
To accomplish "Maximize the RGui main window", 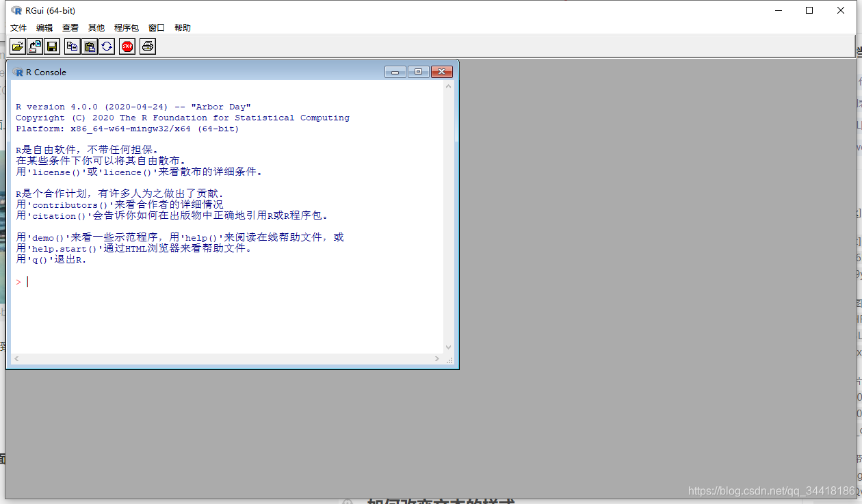I will [809, 10].
